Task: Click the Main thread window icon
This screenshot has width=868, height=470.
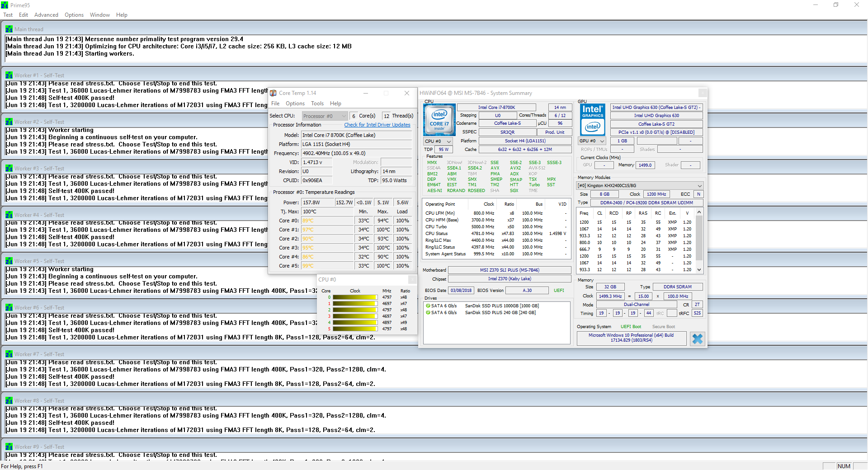Action: point(9,29)
